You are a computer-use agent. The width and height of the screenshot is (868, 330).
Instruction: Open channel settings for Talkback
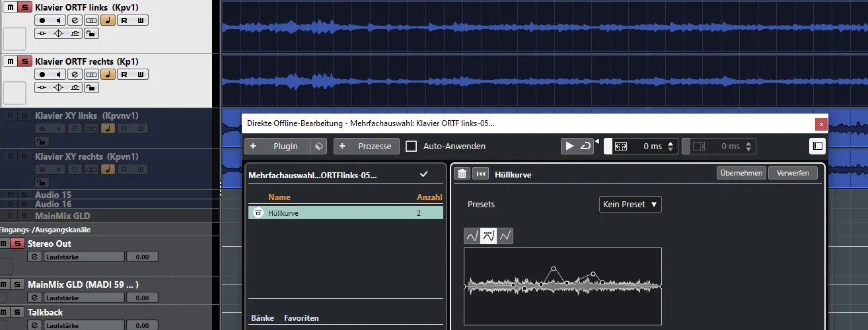pos(34,325)
